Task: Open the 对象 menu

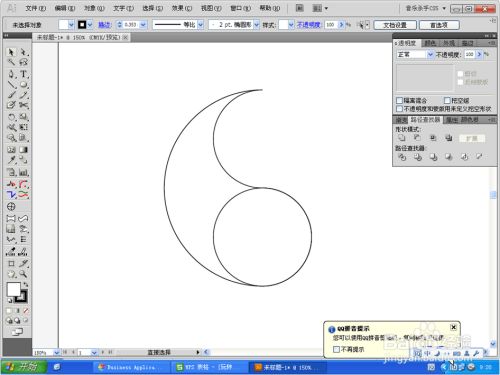Action: (94, 8)
